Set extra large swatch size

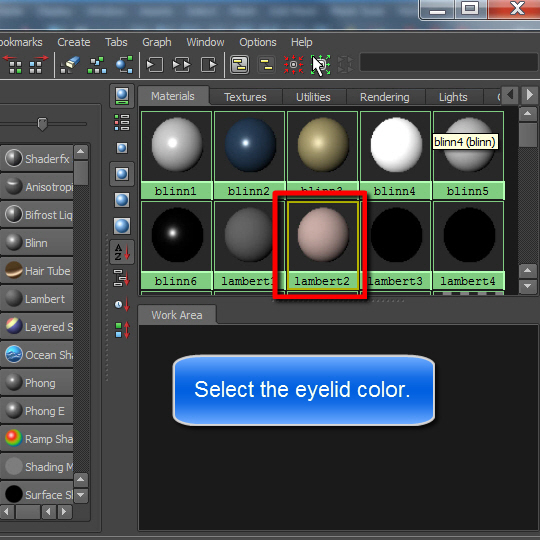pyautogui.click(x=122, y=226)
